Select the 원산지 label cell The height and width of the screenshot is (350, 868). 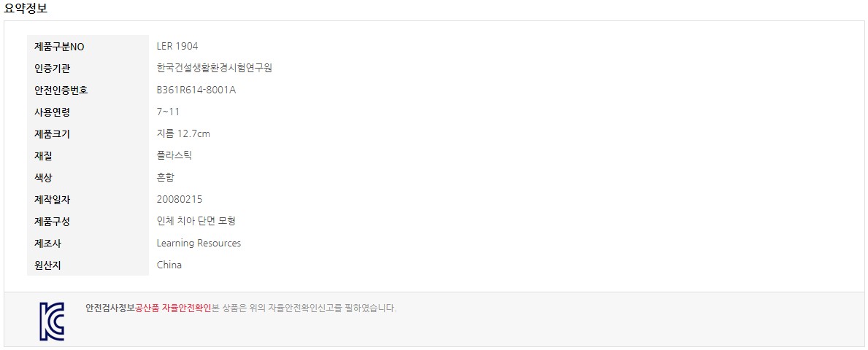click(88, 265)
